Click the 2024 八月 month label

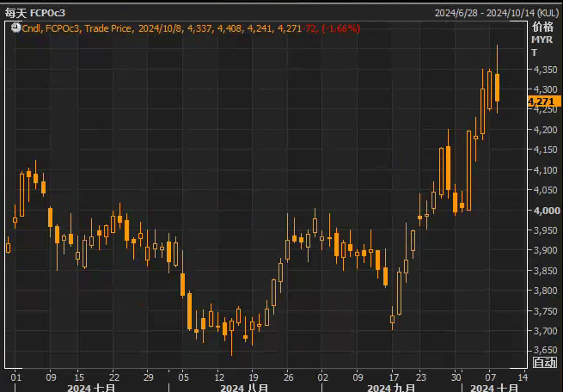pos(244,388)
